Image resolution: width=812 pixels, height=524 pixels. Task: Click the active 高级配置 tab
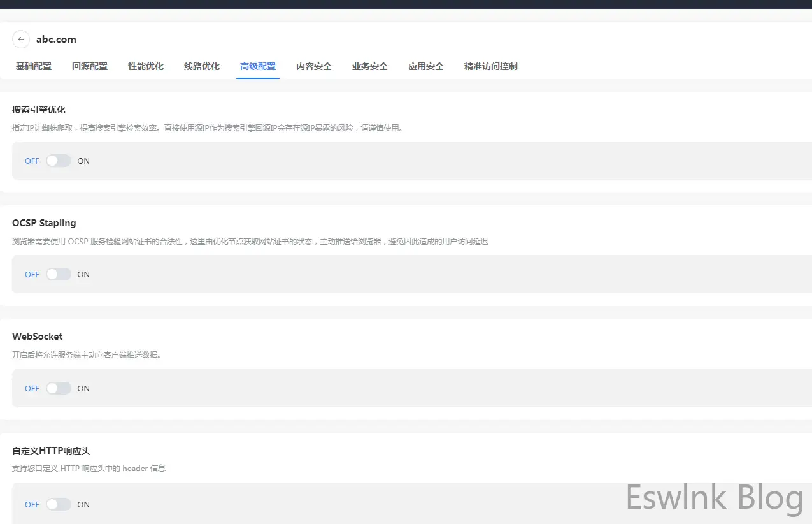(258, 66)
